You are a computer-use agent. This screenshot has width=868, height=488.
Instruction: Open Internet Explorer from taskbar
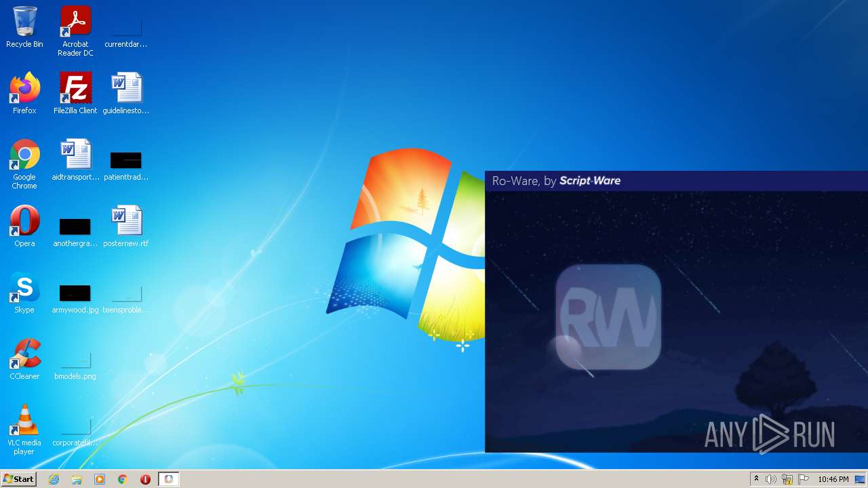pos(54,479)
